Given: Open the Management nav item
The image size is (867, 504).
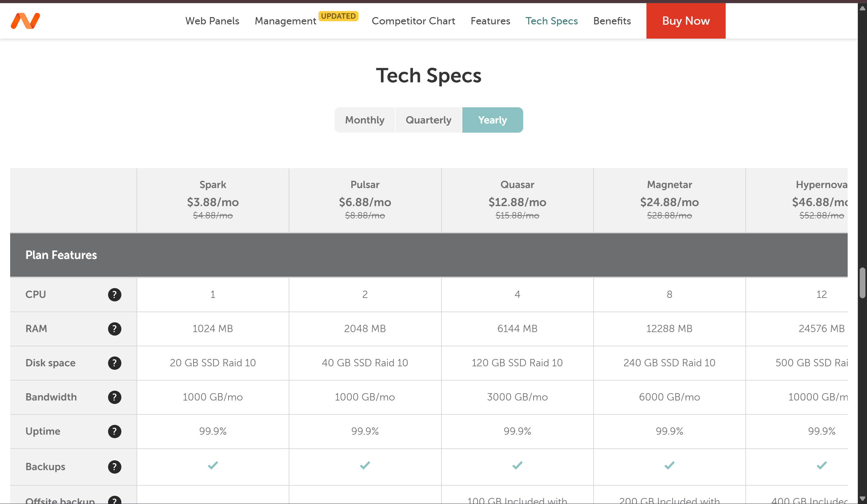Looking at the screenshot, I should click(285, 21).
